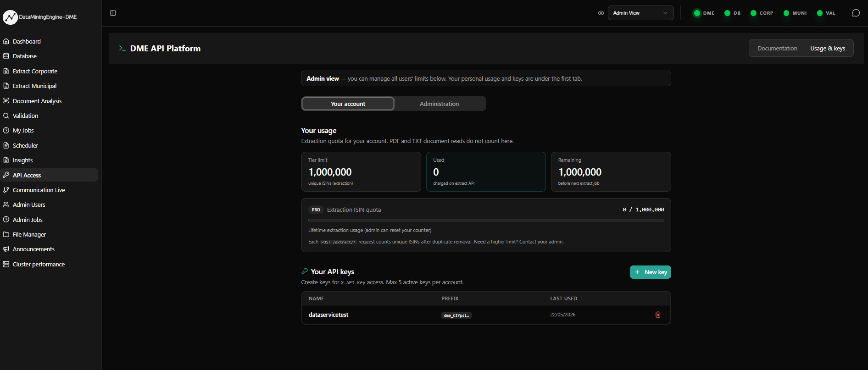Click the DME status indicator
This screenshot has height=370, width=868.
704,13
